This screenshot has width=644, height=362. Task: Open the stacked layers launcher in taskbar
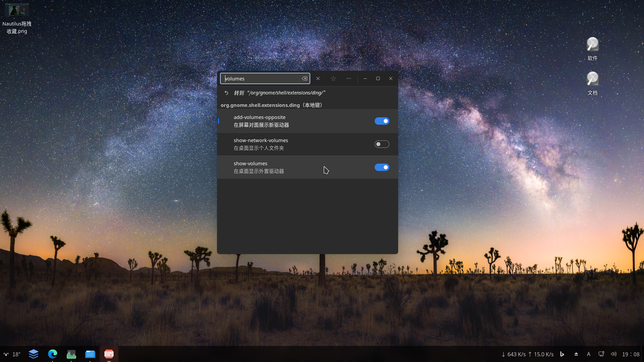pyautogui.click(x=34, y=354)
